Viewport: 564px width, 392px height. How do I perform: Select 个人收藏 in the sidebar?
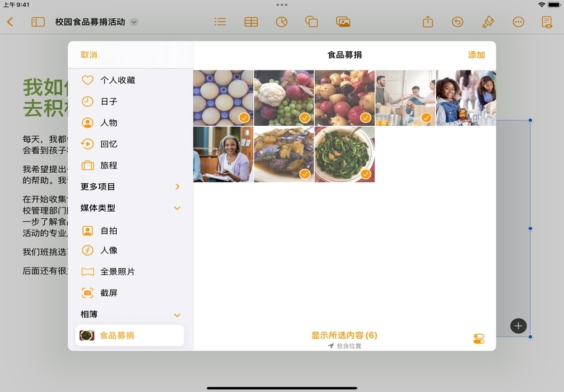pos(117,80)
